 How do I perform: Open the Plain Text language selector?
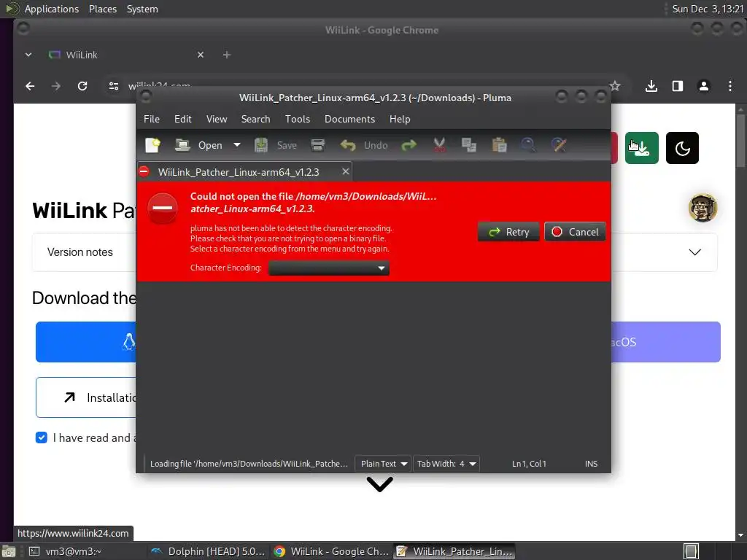click(x=384, y=464)
